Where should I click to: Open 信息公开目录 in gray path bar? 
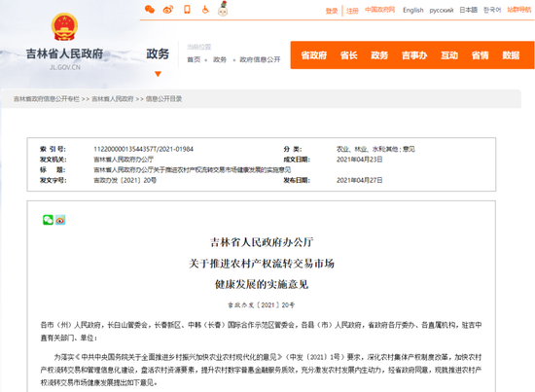163,99
